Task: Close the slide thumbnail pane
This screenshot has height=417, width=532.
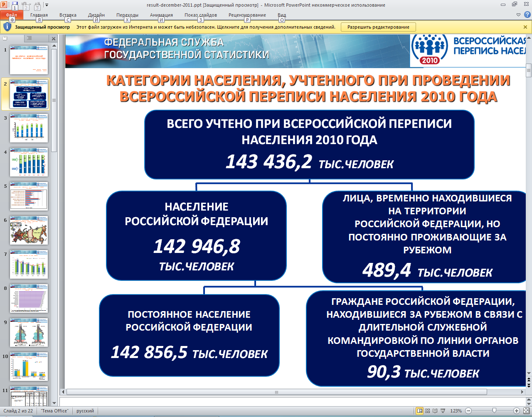Action: 53,39
